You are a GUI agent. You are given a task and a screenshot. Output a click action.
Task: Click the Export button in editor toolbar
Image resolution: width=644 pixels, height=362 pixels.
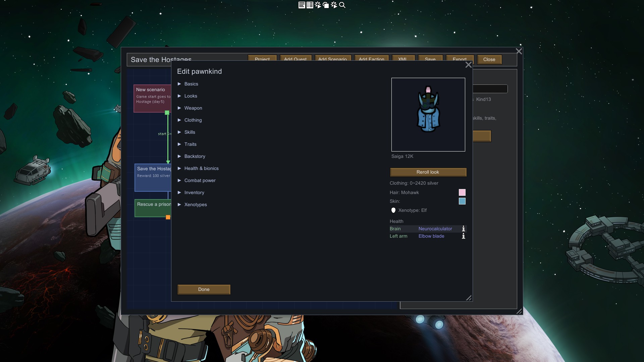coord(460,58)
